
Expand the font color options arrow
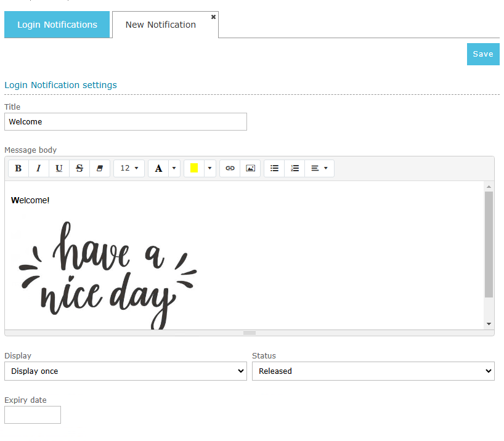(x=174, y=168)
